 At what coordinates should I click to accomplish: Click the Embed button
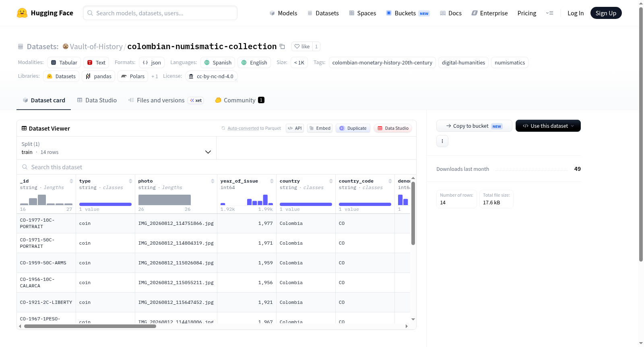point(320,128)
